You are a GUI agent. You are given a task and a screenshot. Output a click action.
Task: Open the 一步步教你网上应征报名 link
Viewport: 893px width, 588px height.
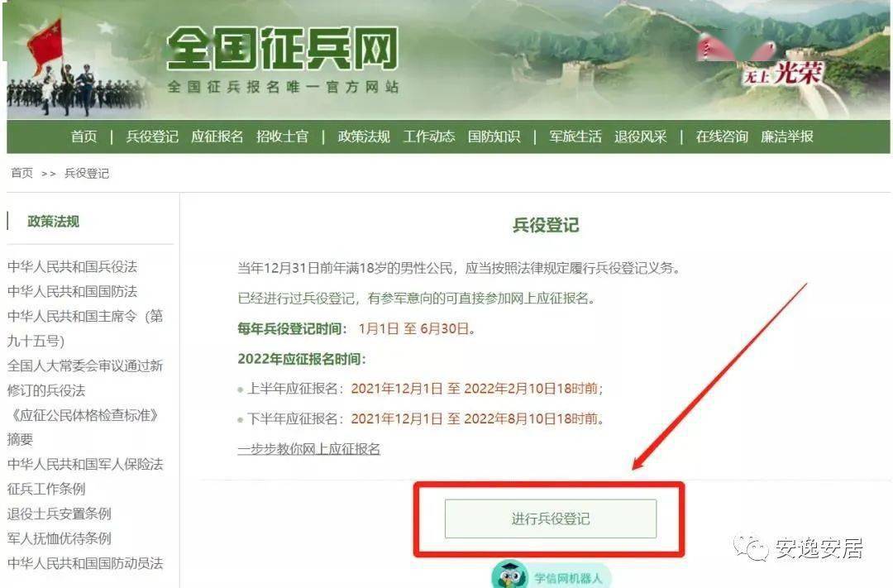[x=308, y=449]
